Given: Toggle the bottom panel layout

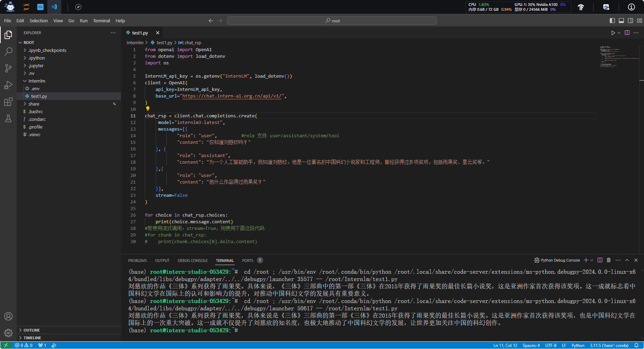Looking at the screenshot, I should click(621, 21).
